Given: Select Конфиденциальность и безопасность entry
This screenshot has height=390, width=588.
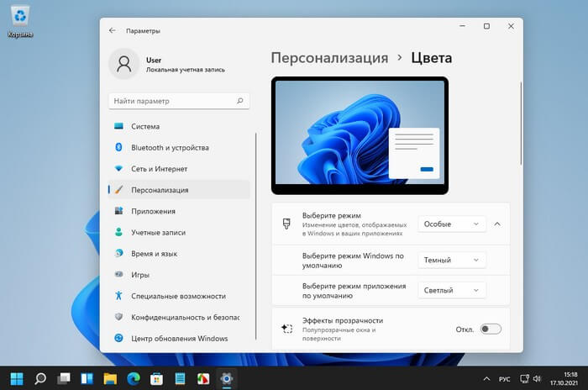Looking at the screenshot, I should 178,317.
